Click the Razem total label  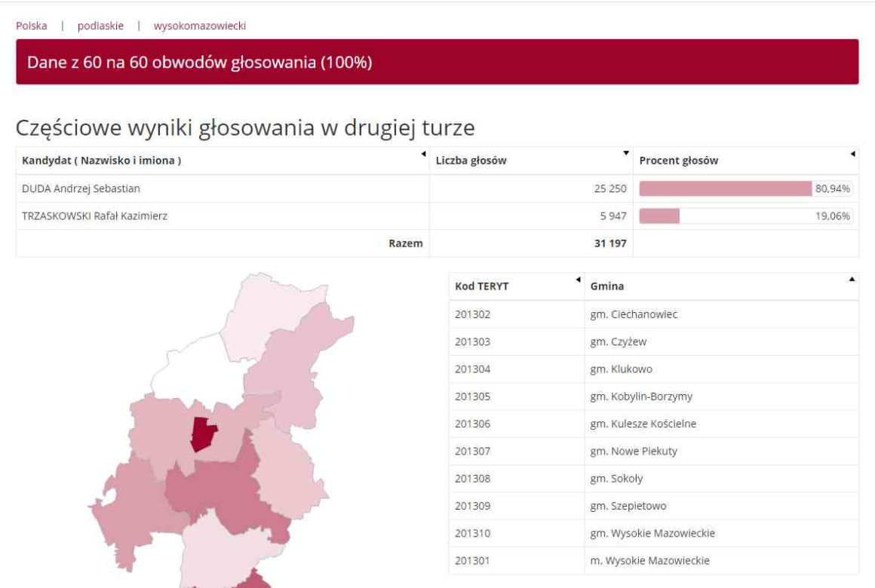406,243
